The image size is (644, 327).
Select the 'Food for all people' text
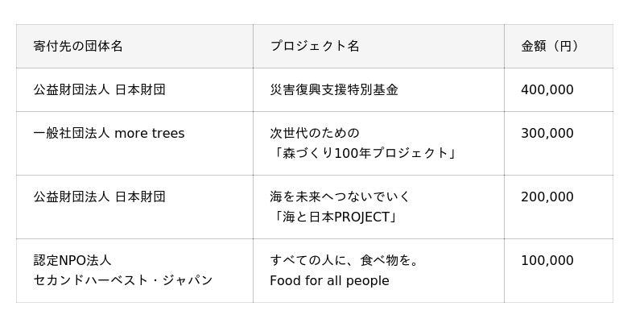329,280
